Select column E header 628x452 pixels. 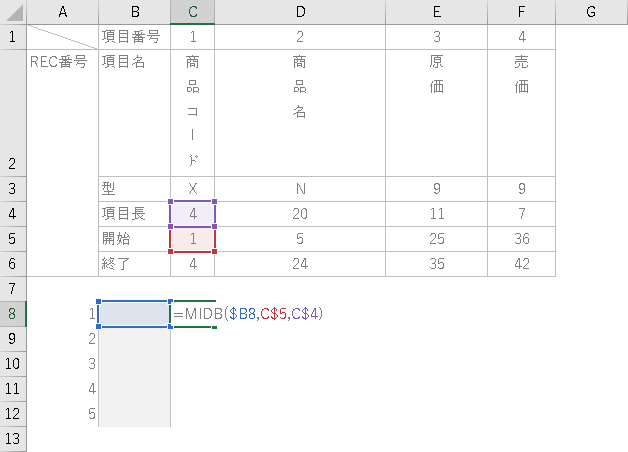pos(437,12)
